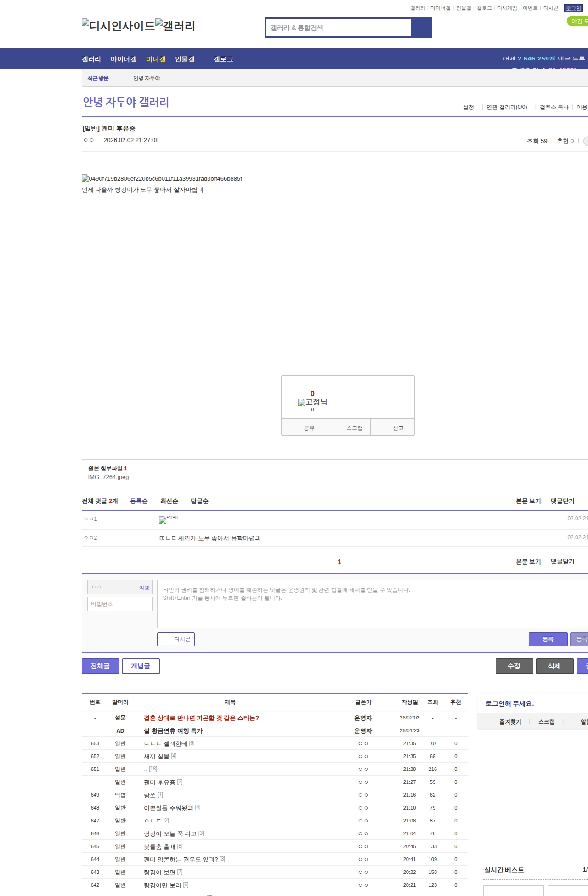This screenshot has width=588, height=896.
Task: Switch to the 미니갤 navigation tab
Action: click(x=156, y=59)
